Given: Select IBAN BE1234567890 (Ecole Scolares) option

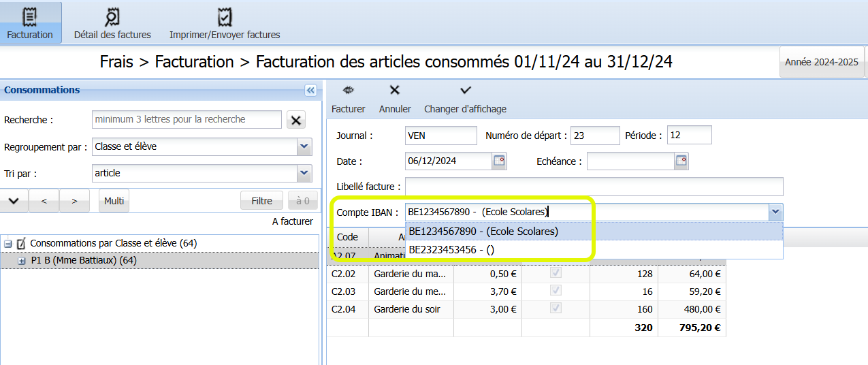Looking at the screenshot, I should coord(483,232).
